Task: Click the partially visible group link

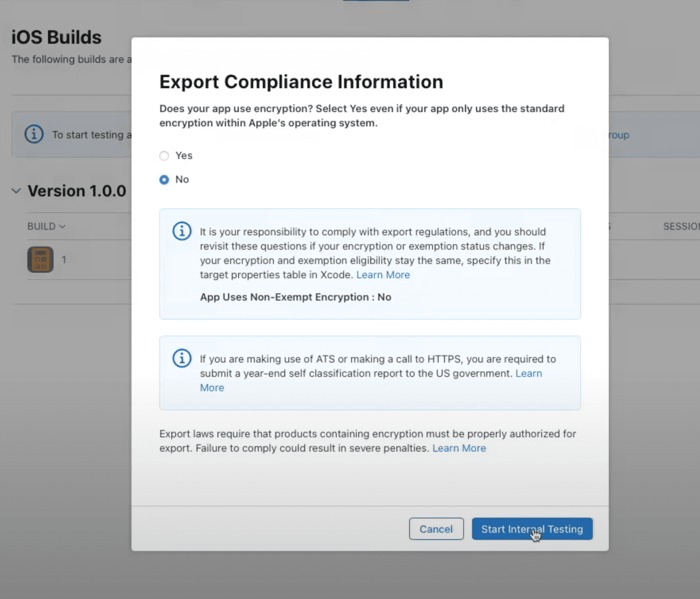Action: (619, 135)
